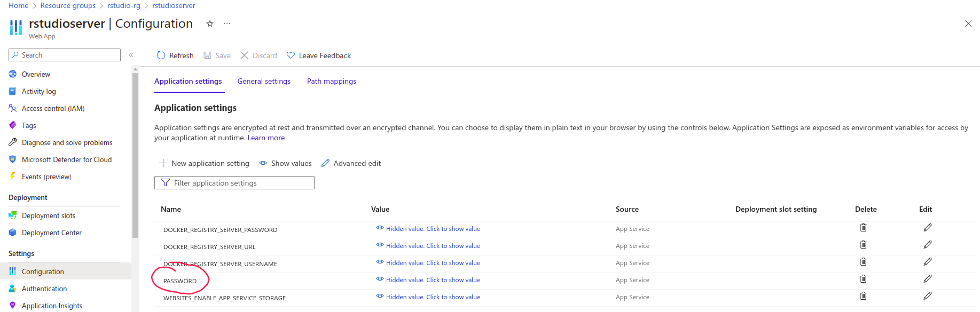This screenshot has height=312, width=980.
Task: Click the Delete column header
Action: (866, 209)
